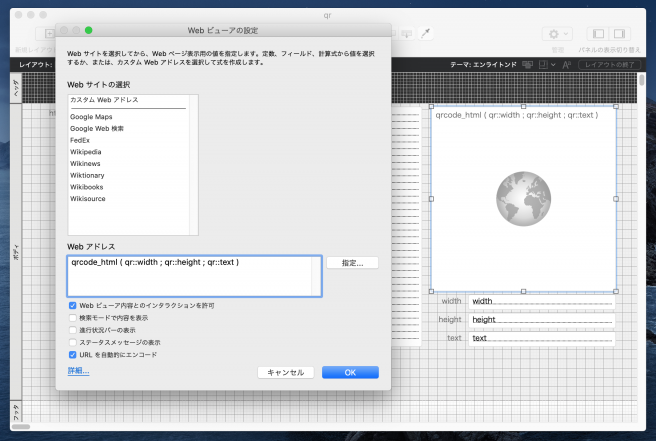Select Google Web 検索 in site list
This screenshot has width=656, height=441.
pos(97,128)
